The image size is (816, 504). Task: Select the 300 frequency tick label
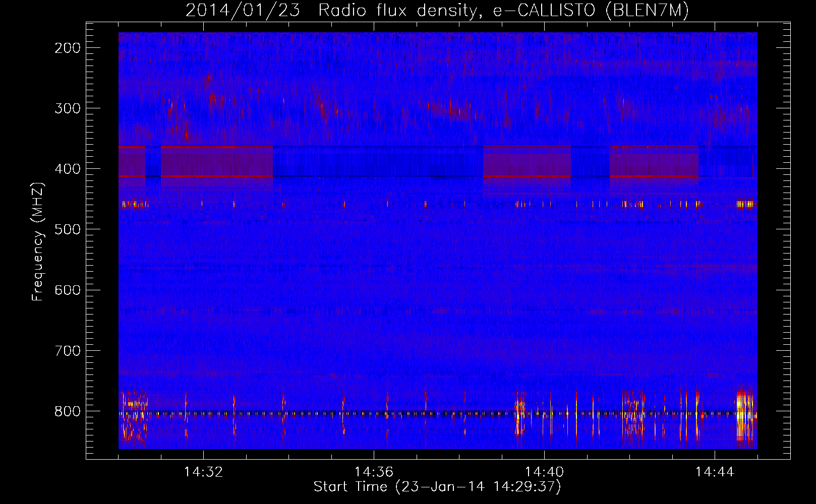pos(68,108)
